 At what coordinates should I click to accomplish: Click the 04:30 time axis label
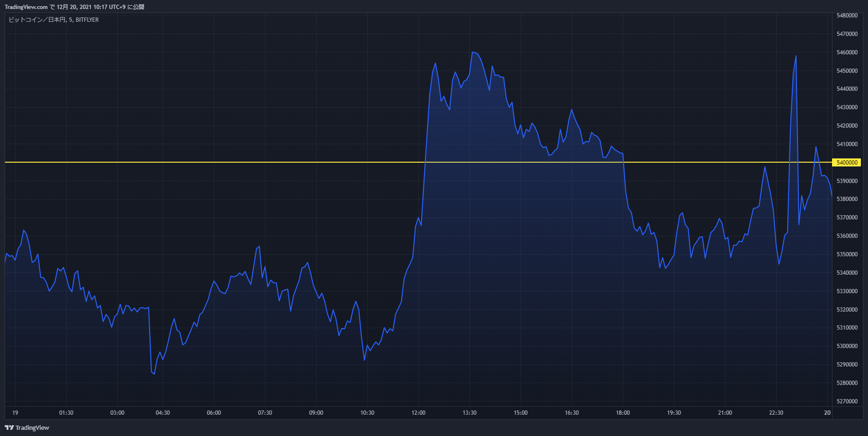(x=163, y=413)
